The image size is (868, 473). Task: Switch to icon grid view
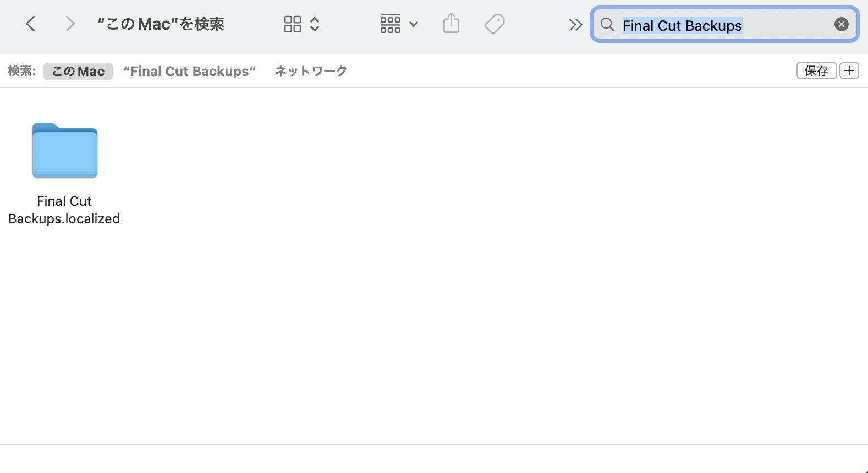pos(292,24)
